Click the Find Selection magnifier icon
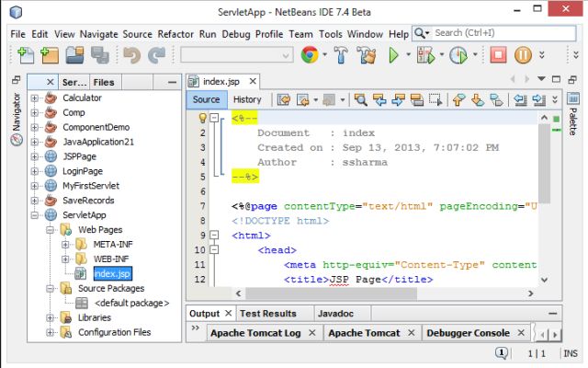 pos(361,99)
